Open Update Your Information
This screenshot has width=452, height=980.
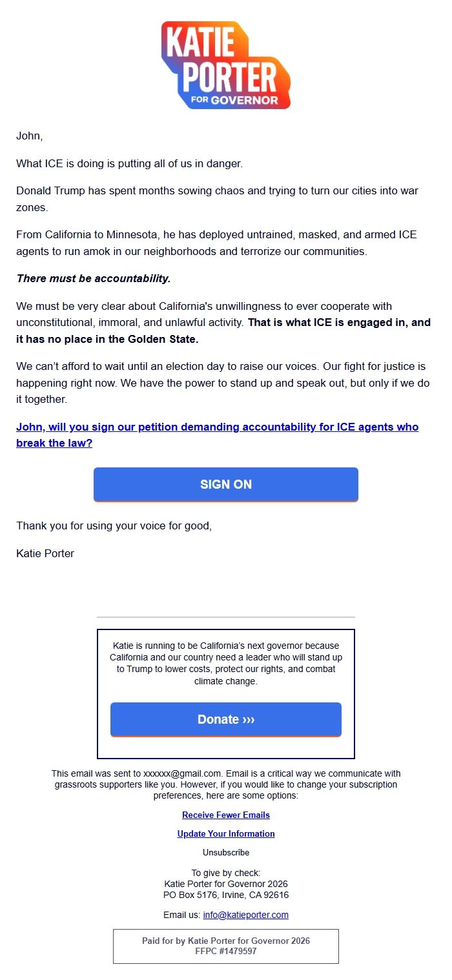(226, 833)
